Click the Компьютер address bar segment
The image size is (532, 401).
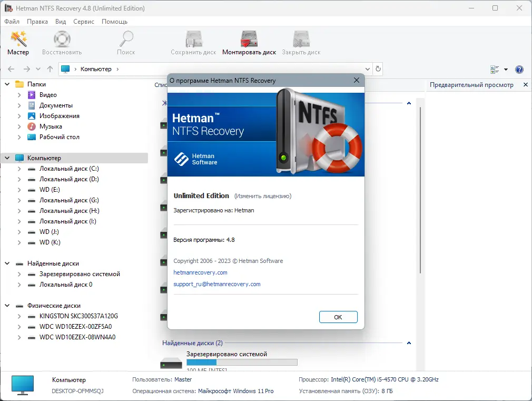(x=96, y=69)
